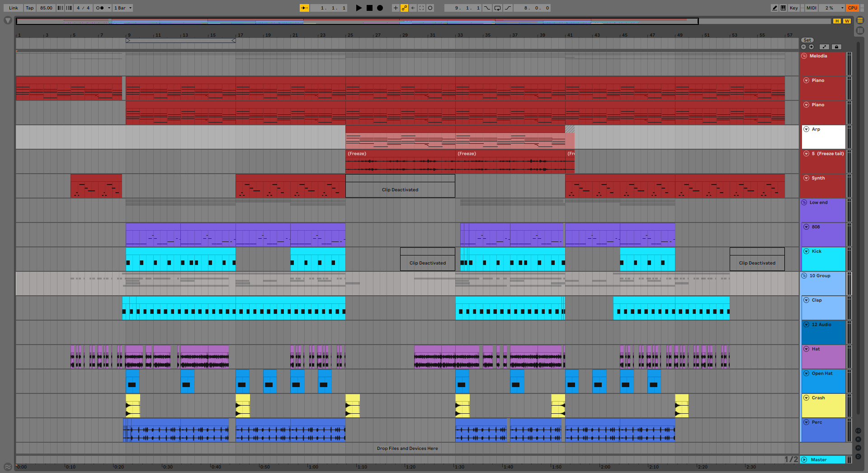This screenshot has width=868, height=473.
Task: Arm the Arrangement Record button
Action: pyautogui.click(x=380, y=8)
